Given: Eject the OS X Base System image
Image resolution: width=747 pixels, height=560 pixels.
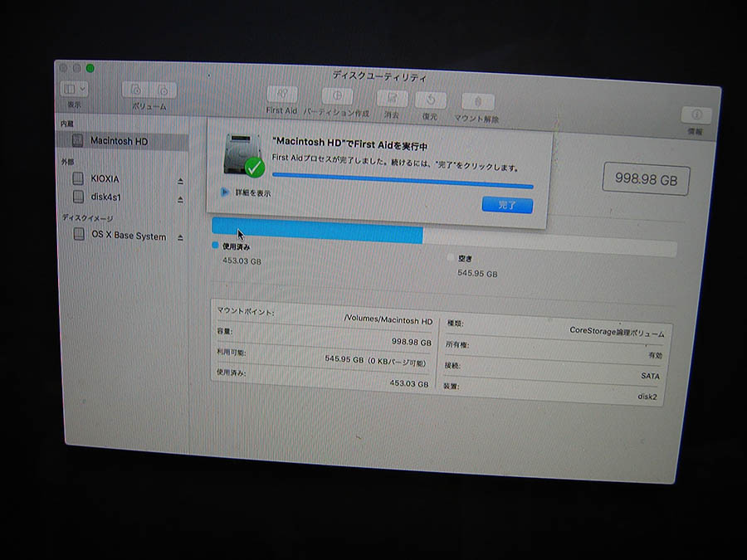Looking at the screenshot, I should pos(181,237).
